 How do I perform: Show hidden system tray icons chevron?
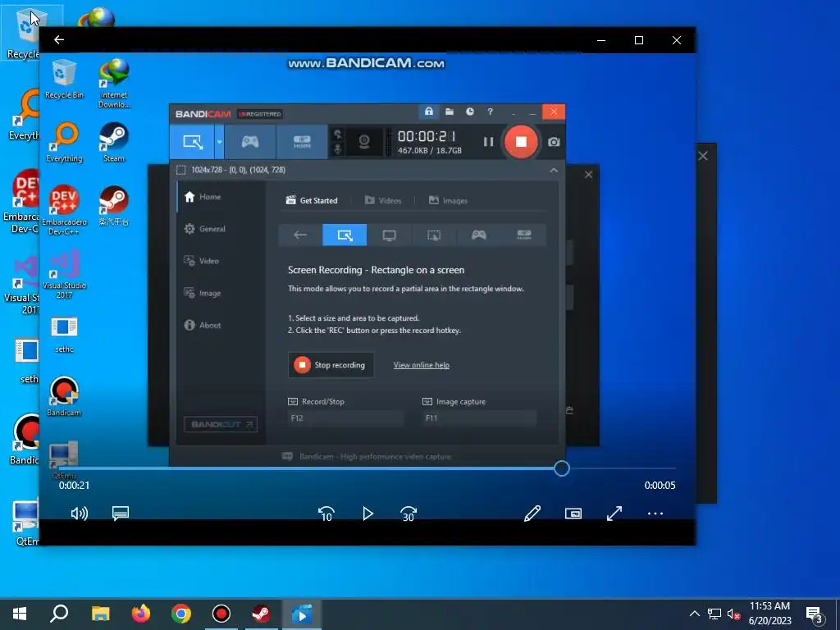click(694, 614)
